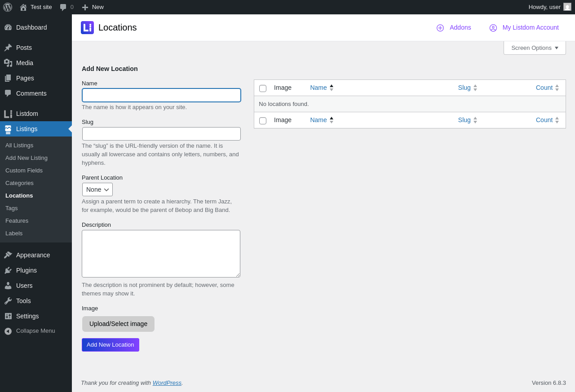Open the Parent Location dropdown
The image size is (575, 392).
click(97, 189)
